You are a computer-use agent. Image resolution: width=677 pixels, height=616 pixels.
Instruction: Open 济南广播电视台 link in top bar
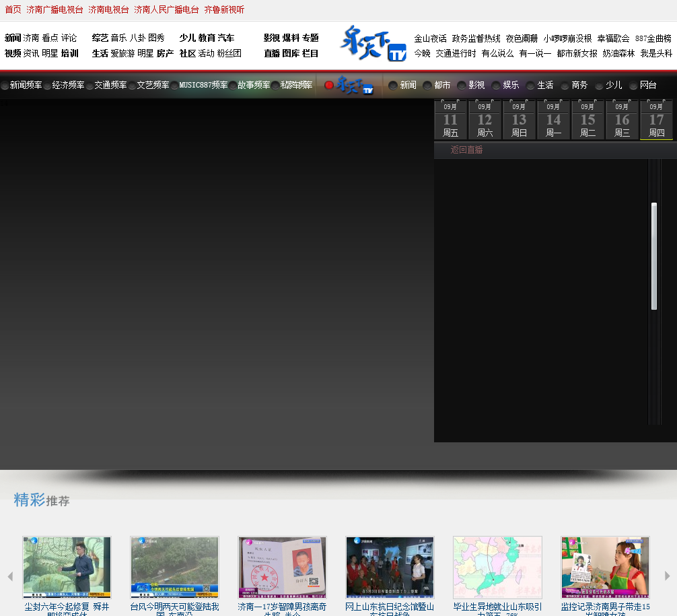pyautogui.click(x=55, y=10)
